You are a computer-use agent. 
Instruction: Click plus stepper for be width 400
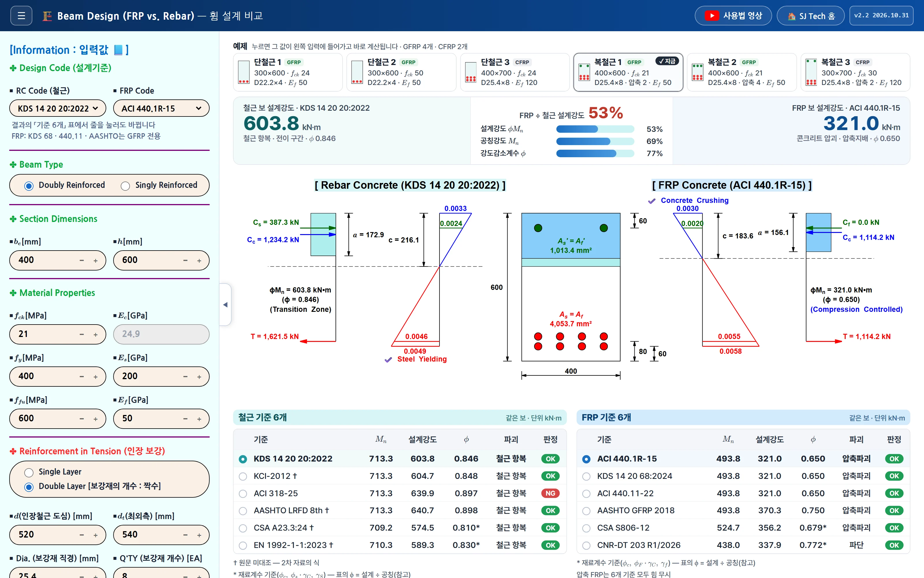pos(96,261)
